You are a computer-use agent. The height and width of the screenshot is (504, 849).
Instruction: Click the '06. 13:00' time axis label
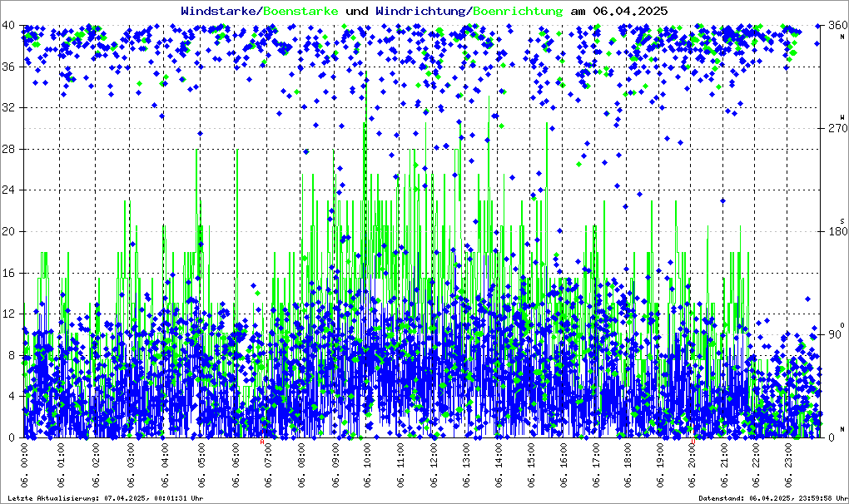pos(466,465)
